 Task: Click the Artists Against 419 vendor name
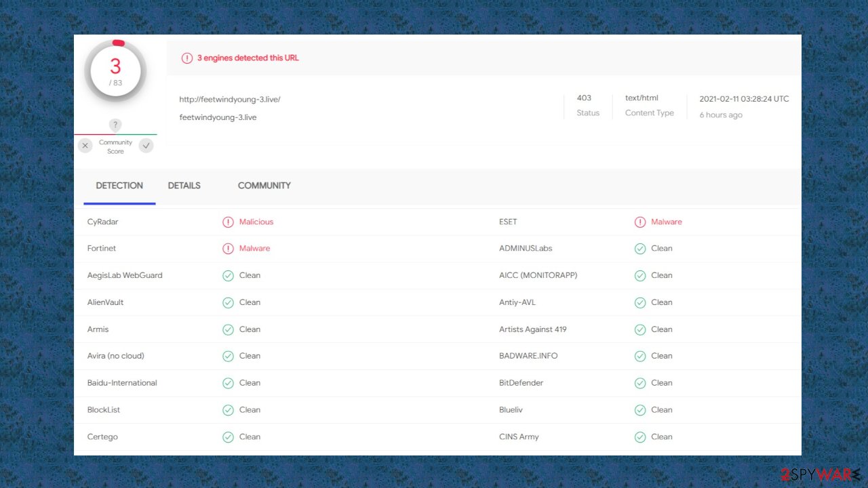click(533, 329)
